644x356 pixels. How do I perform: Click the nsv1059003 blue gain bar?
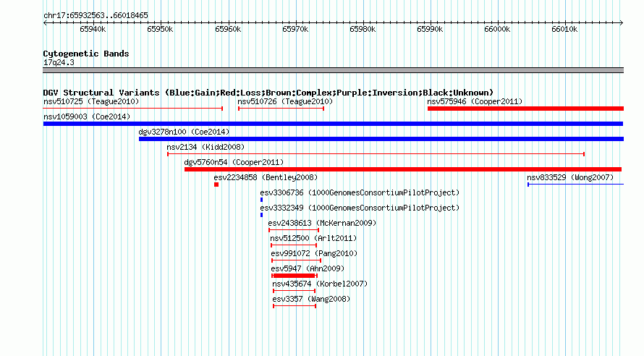[x=333, y=124]
